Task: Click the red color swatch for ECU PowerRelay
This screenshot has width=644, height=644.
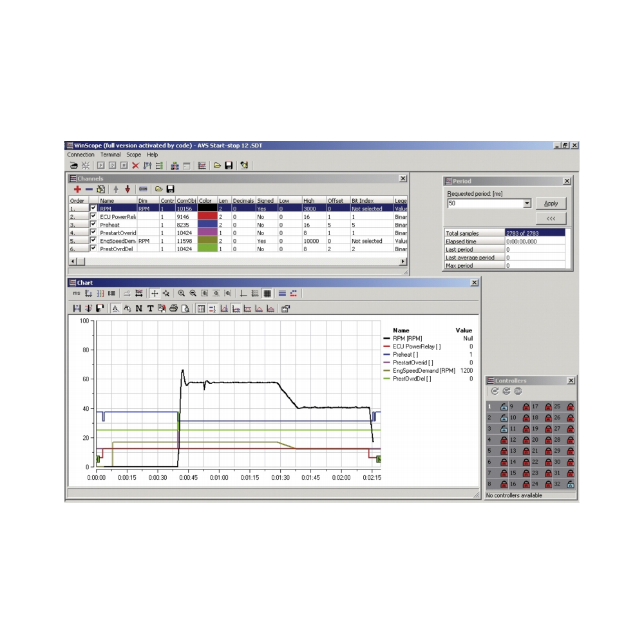Action: tap(207, 217)
